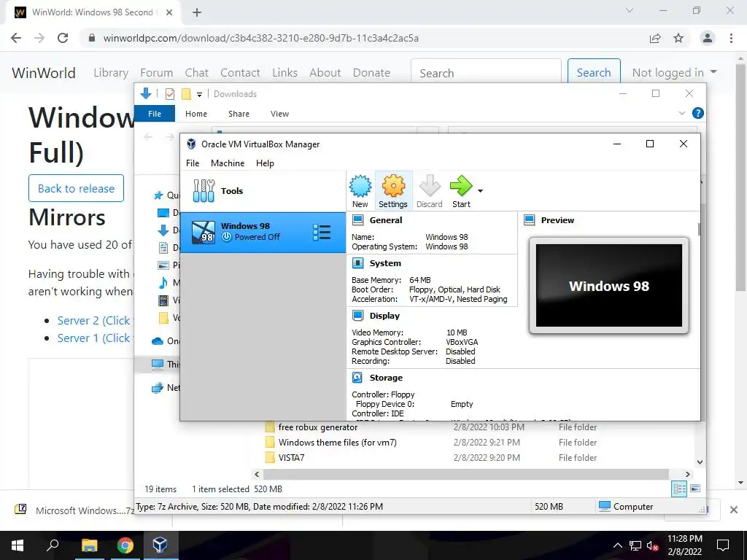Select Network icon in Explorer sidebar
The height and width of the screenshot is (560, 747).
pos(158,388)
